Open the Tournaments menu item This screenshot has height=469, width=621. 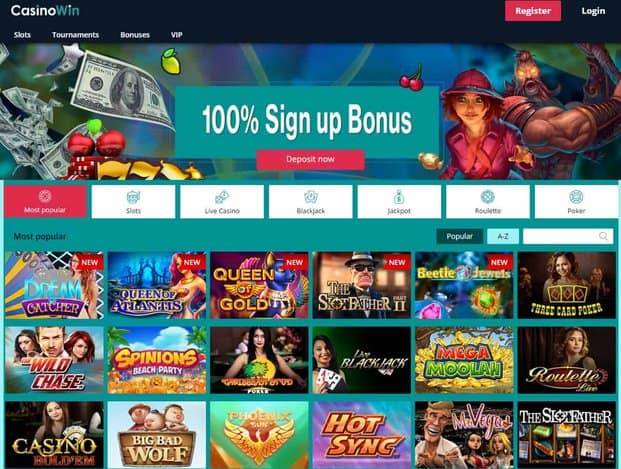coord(75,35)
